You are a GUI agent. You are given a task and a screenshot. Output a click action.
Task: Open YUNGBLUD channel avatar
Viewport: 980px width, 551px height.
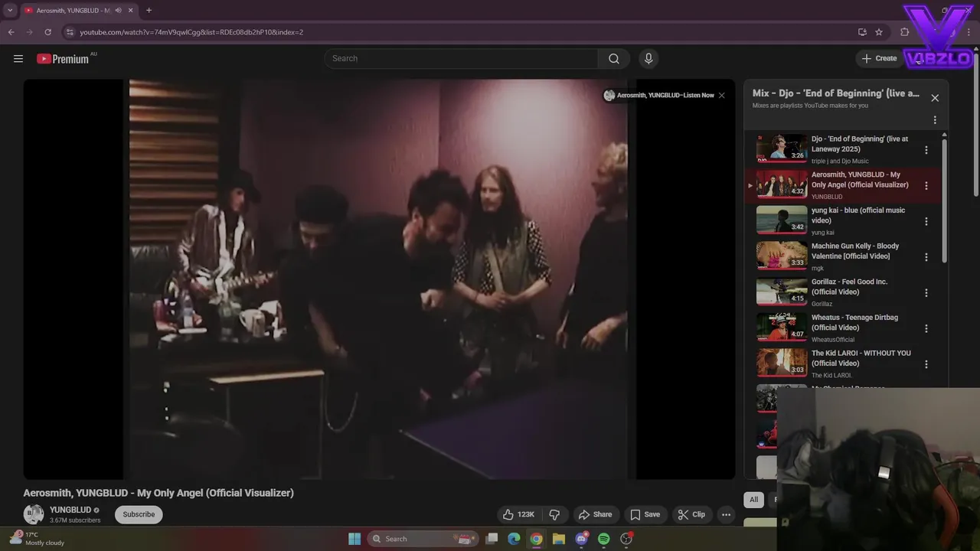tap(34, 514)
